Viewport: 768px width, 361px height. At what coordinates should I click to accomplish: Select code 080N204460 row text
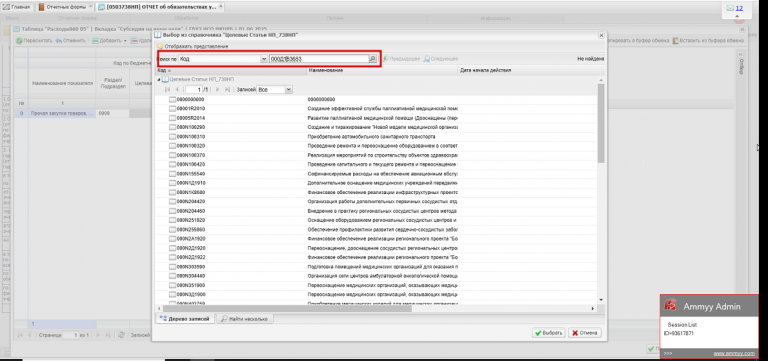point(191,211)
